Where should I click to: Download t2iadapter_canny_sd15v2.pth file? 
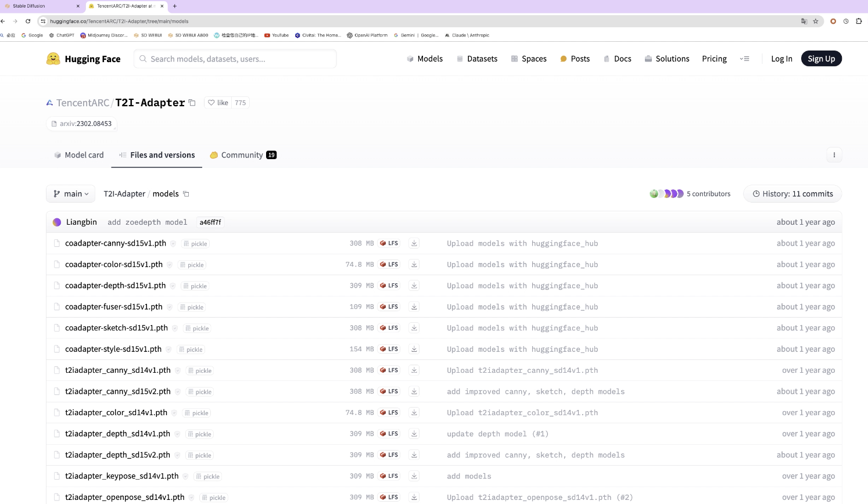coord(414,391)
